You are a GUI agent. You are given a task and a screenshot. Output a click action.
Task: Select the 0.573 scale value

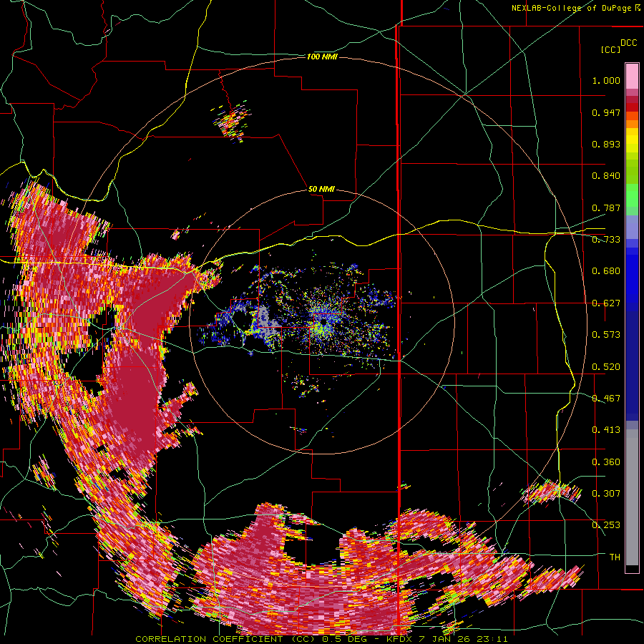[606, 335]
